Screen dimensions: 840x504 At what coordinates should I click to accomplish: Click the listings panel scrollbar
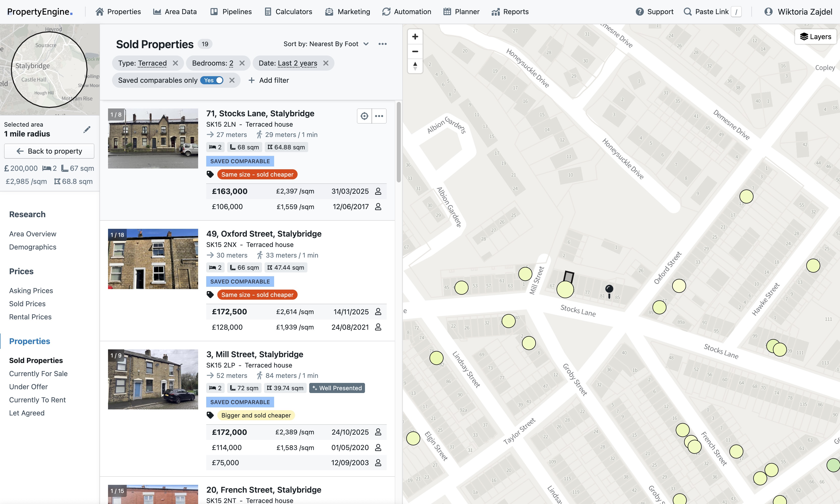pyautogui.click(x=399, y=142)
